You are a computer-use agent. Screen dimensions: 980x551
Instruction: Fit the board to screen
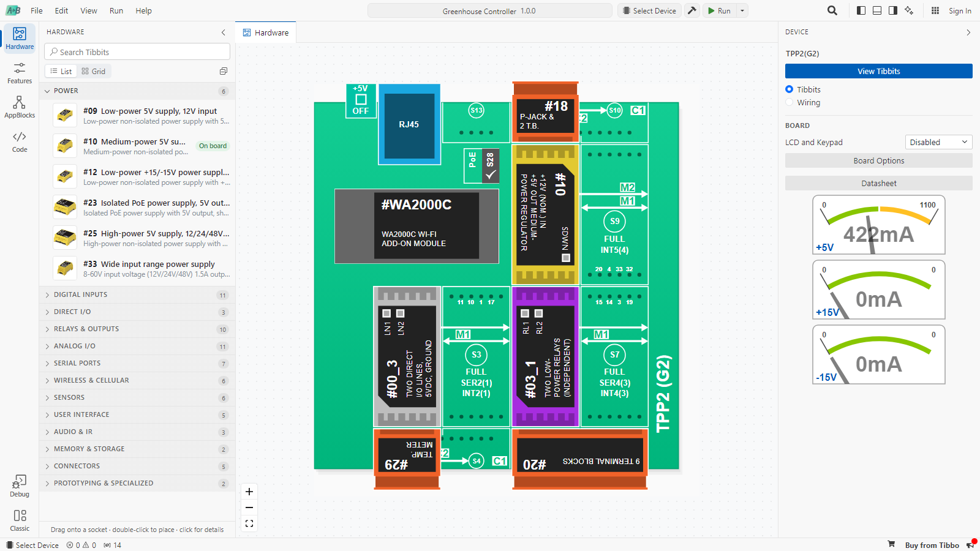249,523
